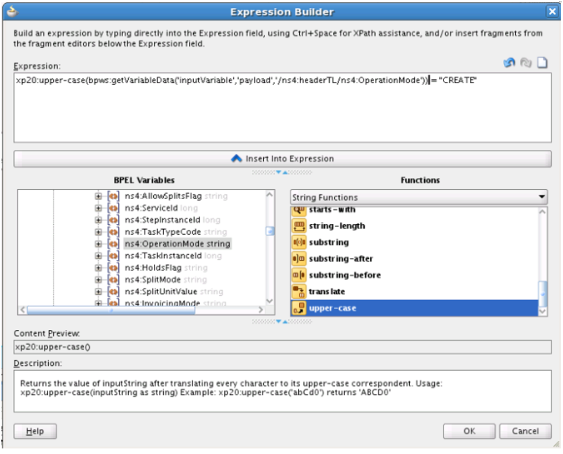Click the Expression Builder title bar application icon
Image resolution: width=563 pixels, height=454 pixels.
13,12
